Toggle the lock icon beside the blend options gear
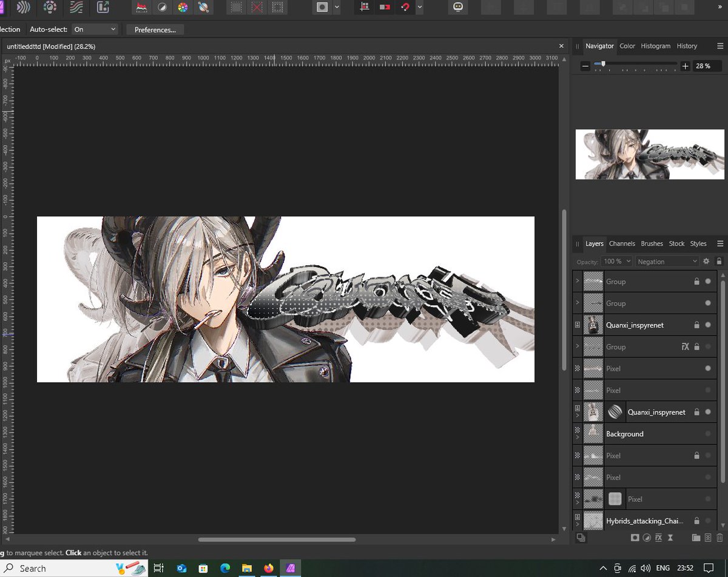This screenshot has height=577, width=728. [x=720, y=262]
